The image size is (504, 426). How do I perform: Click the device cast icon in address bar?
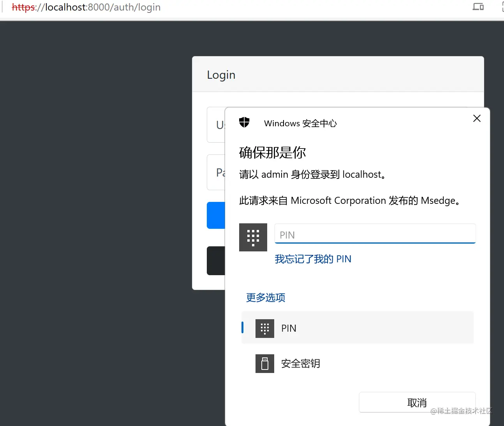click(x=478, y=7)
